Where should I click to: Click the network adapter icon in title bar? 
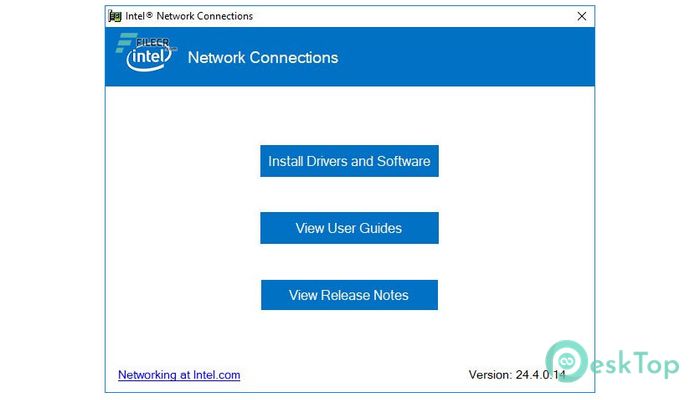click(x=115, y=16)
